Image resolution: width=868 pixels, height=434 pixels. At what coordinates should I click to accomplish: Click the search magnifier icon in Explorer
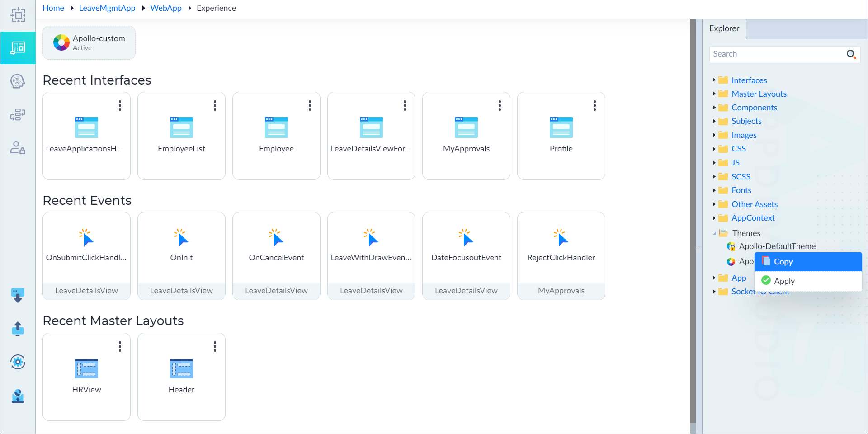[x=851, y=54]
